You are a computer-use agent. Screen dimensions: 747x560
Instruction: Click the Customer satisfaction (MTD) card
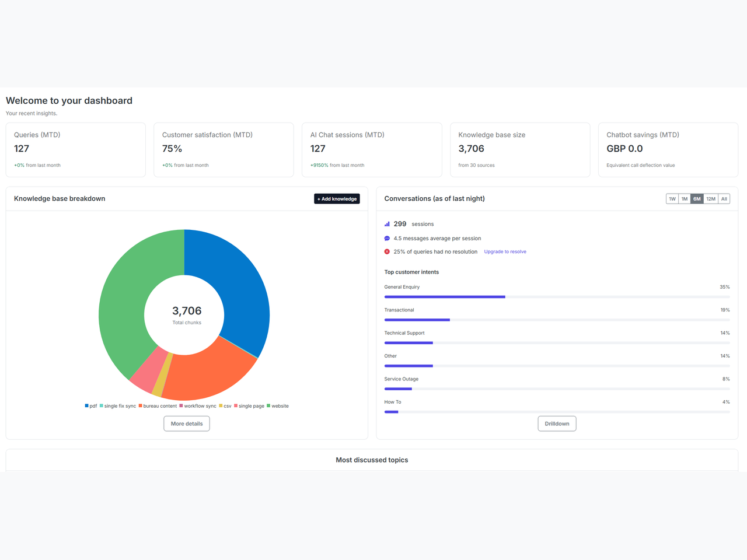[224, 150]
